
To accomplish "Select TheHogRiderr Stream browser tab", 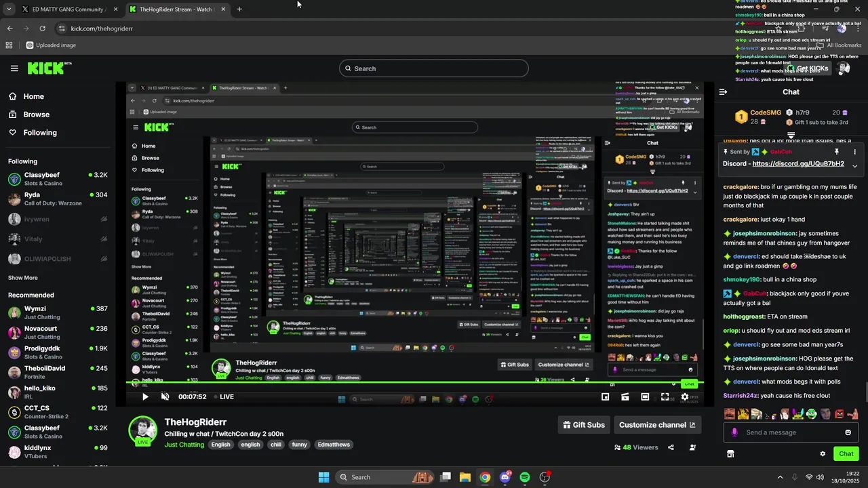I will 178,9.
